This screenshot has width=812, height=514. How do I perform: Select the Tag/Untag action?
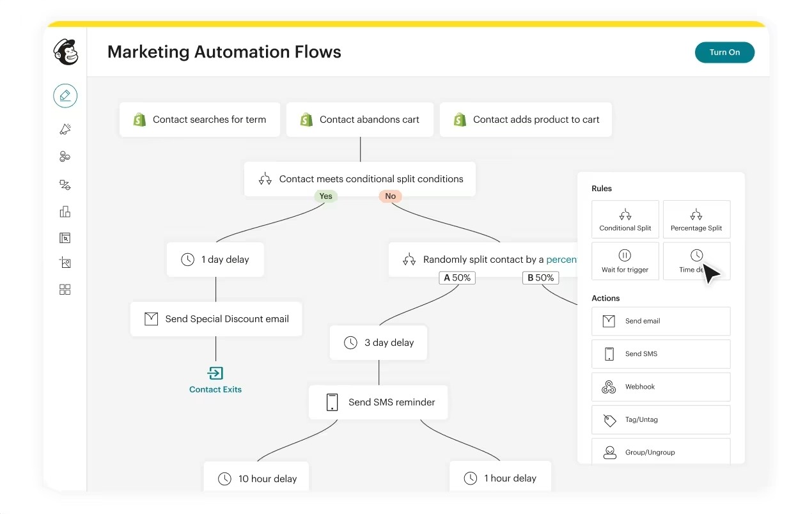pos(660,419)
